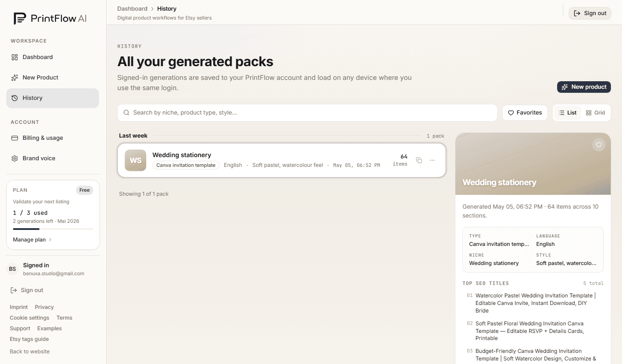622x364 pixels.
Task: Click the plan usage progress bar
Action: 53,229
